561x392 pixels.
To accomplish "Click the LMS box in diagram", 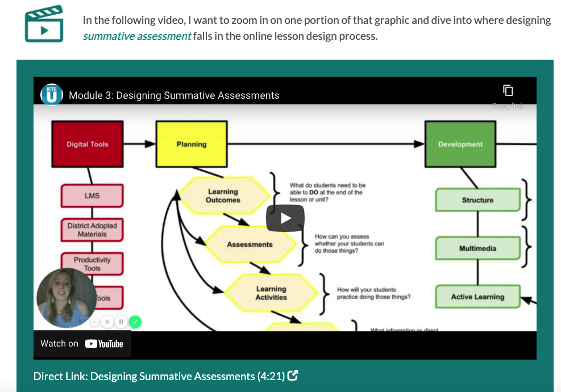I will tap(92, 195).
